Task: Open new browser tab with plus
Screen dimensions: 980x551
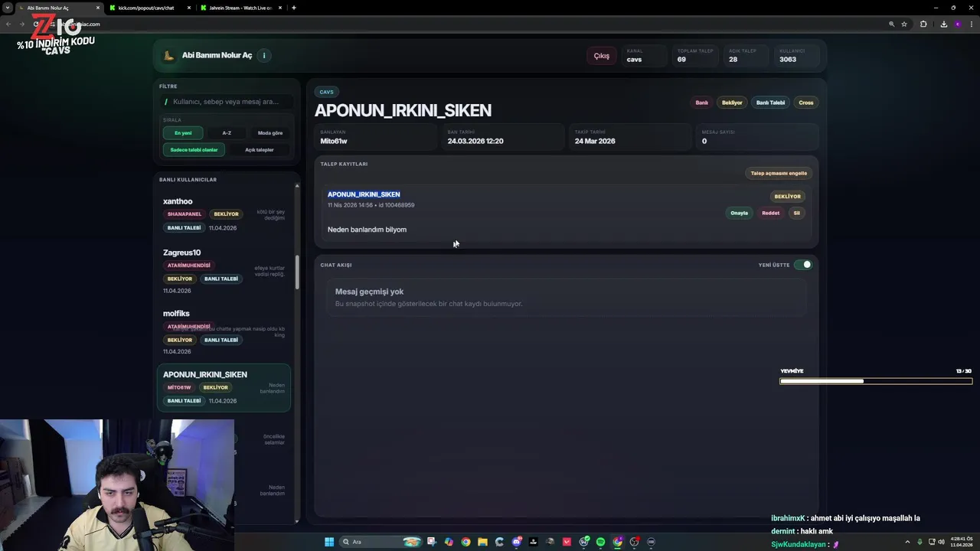Action: click(x=294, y=8)
